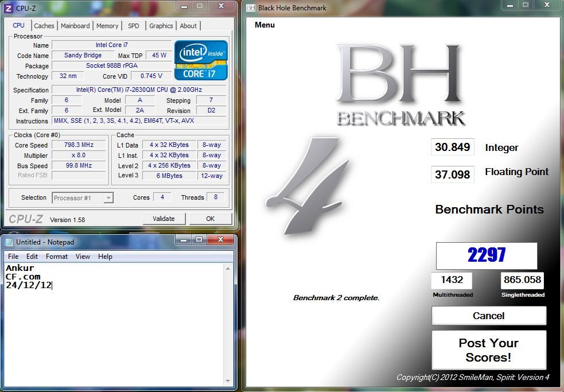The image size is (564, 392).
Task: Minimize the Black Hole Benchmark window
Action: pos(510,5)
